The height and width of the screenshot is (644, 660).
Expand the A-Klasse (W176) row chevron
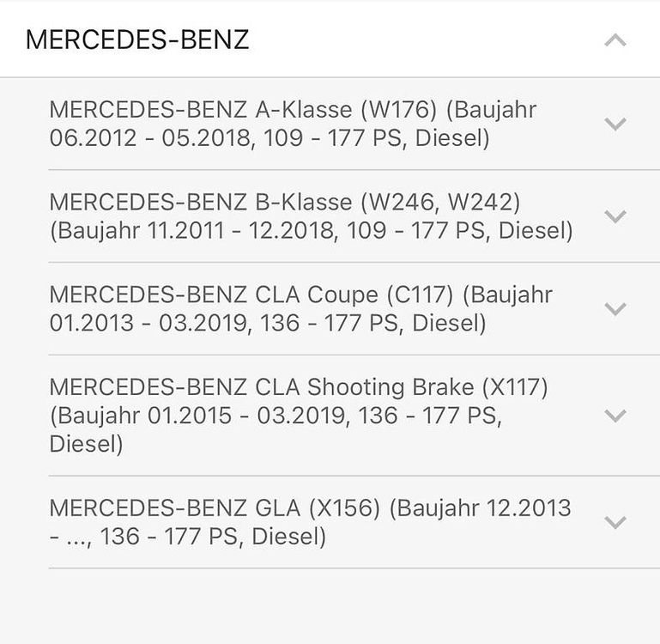(x=615, y=124)
